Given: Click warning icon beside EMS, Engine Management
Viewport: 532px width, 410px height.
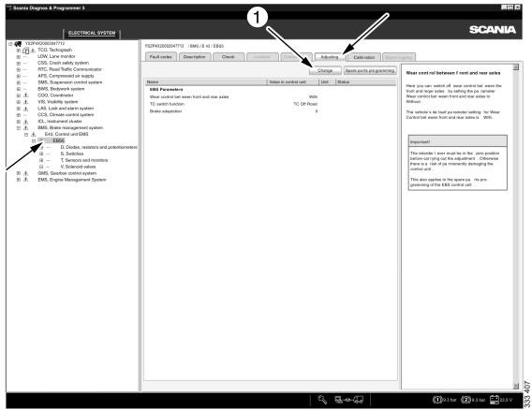Looking at the screenshot, I should click(26, 180).
